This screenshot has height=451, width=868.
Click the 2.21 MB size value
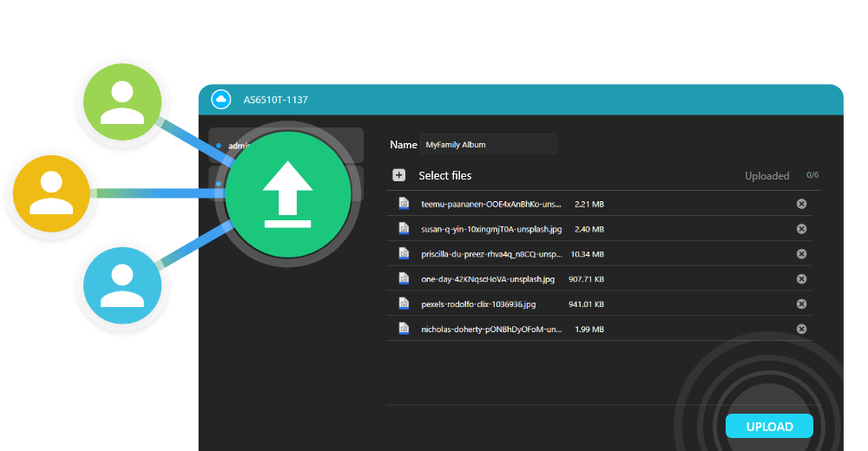[x=589, y=204]
